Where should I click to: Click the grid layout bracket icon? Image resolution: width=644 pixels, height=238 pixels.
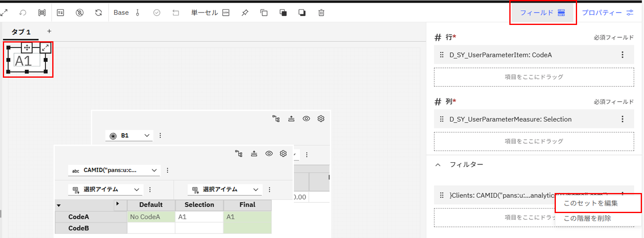(42, 13)
